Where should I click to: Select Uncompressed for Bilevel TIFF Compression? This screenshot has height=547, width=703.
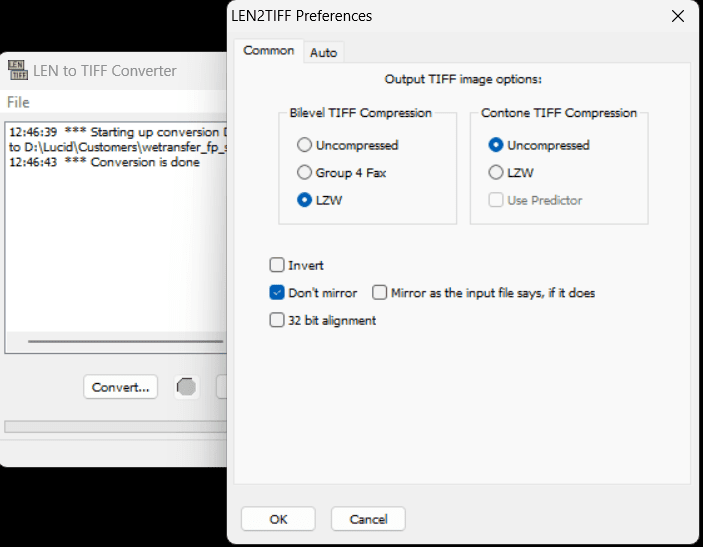click(305, 145)
